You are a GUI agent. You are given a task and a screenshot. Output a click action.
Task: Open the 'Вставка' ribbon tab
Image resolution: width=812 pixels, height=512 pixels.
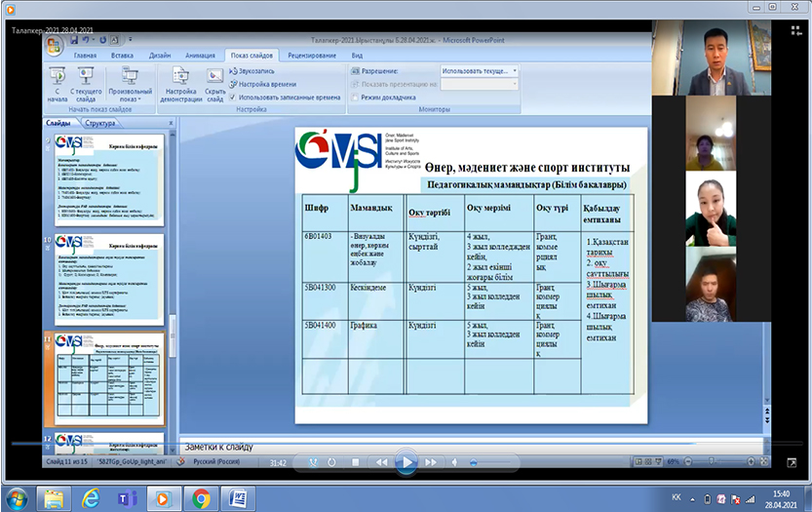(122, 56)
